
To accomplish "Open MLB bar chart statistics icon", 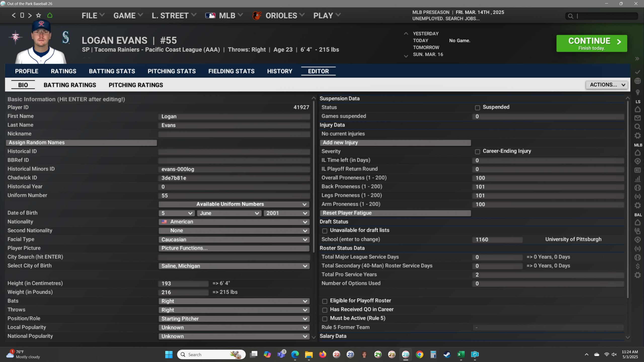I will coord(637,179).
